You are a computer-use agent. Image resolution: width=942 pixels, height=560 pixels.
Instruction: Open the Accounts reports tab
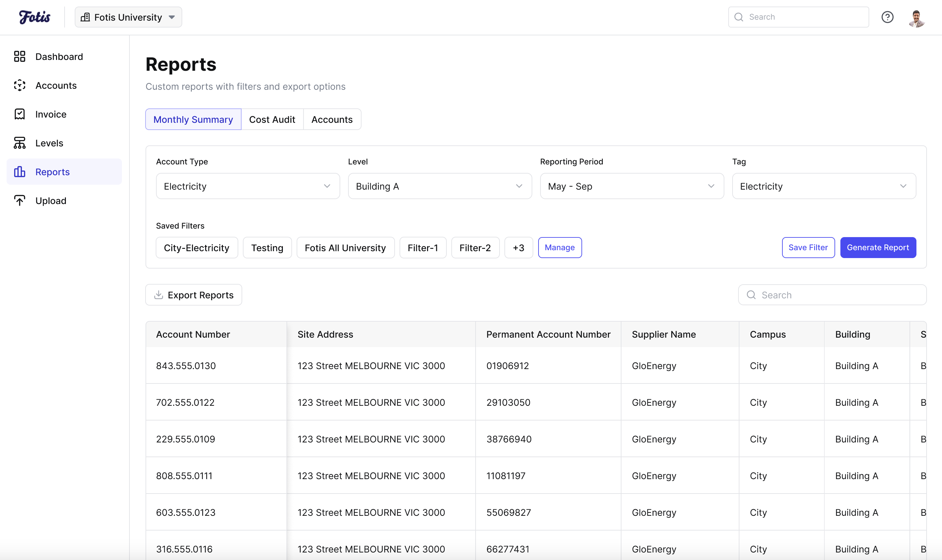331,119
